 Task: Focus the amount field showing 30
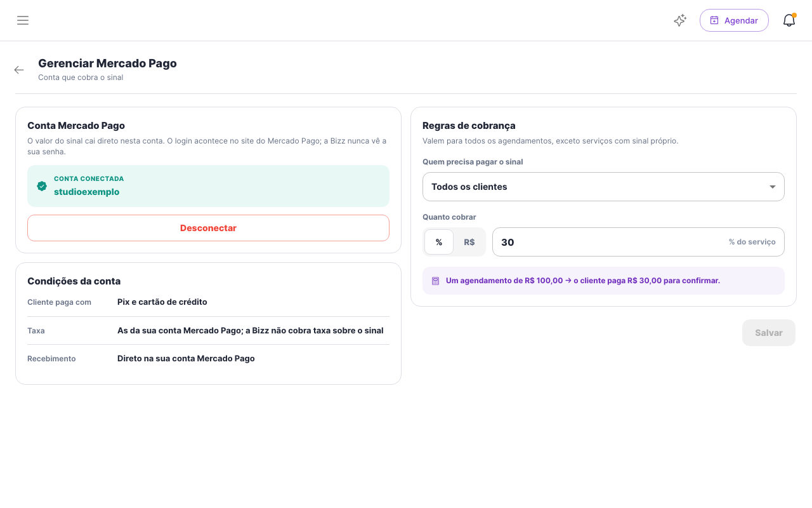[638, 242]
